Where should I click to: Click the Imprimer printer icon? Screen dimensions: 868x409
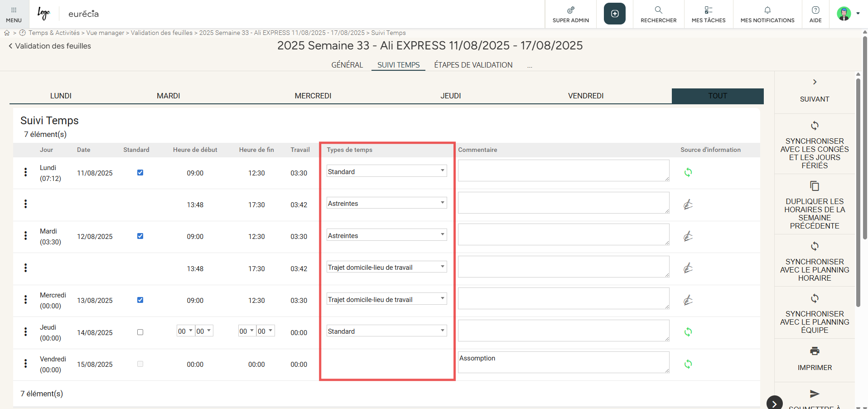(815, 351)
